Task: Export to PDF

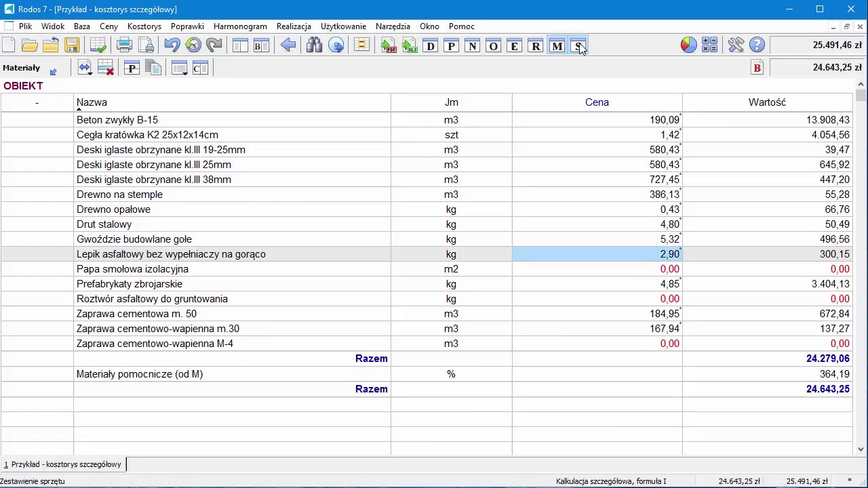Action: (x=389, y=45)
